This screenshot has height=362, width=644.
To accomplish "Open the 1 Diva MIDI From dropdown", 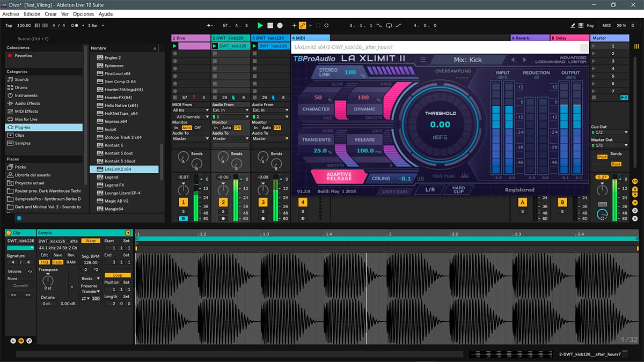I will pyautogui.click(x=191, y=110).
